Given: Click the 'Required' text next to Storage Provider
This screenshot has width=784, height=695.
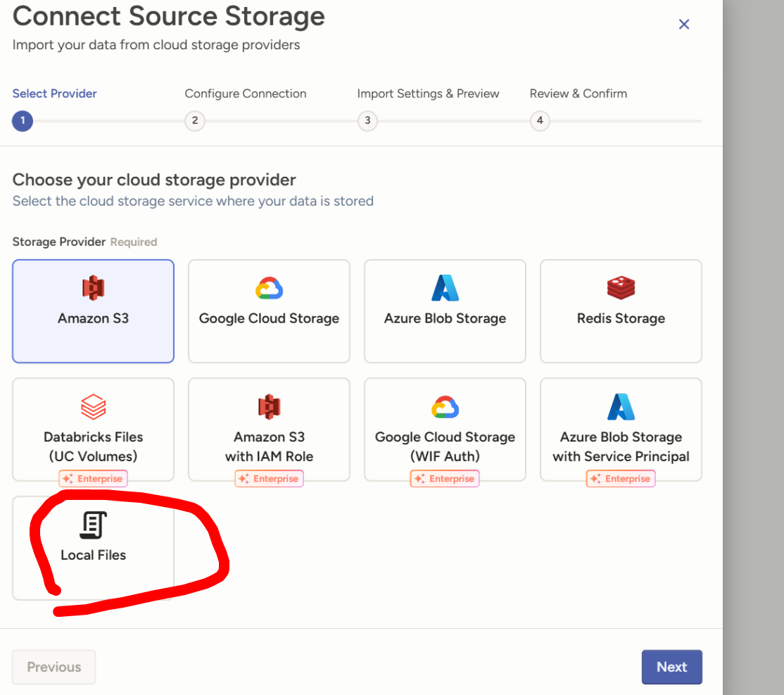Looking at the screenshot, I should click(134, 242).
